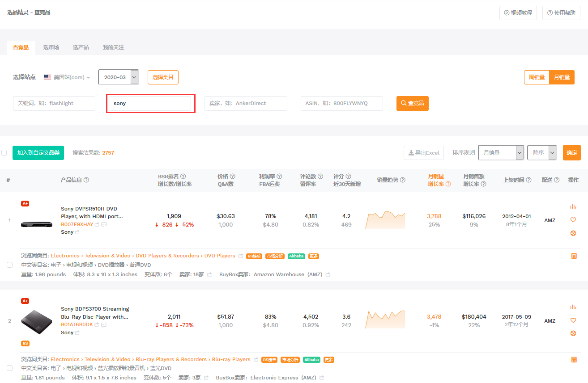The width and height of the screenshot is (588, 383).
Task: Tick select-all checkbox beside 加入到自定义品类
Action: pyautogui.click(x=4, y=152)
